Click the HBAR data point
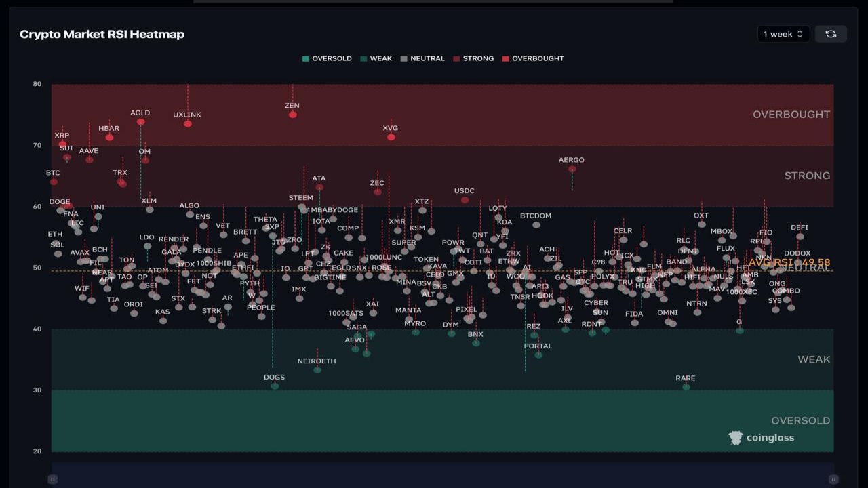The image size is (868, 488). click(x=109, y=138)
